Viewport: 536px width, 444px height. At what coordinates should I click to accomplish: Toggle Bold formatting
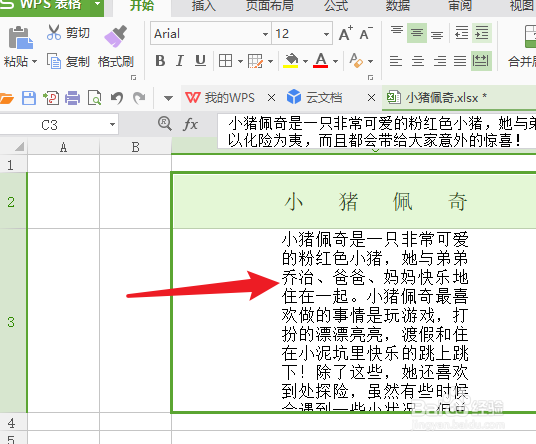pos(160,61)
